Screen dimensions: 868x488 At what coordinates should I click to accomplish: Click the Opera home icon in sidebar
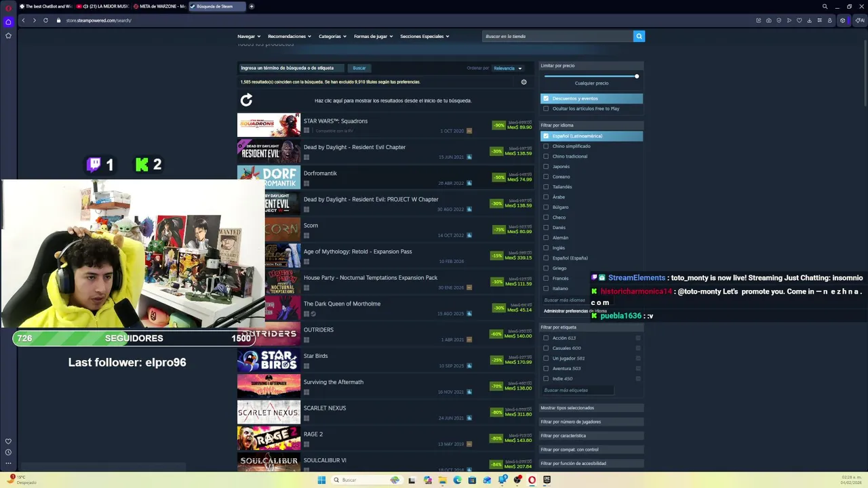click(8, 22)
